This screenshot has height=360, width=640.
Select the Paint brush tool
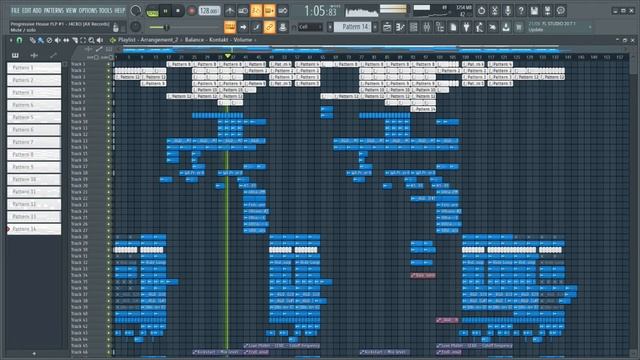[40, 40]
